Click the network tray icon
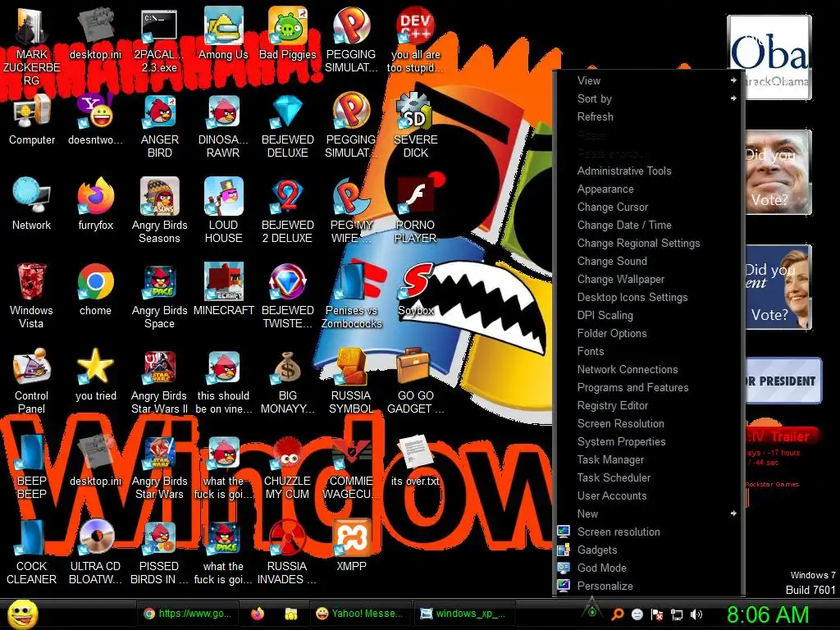 click(677, 614)
